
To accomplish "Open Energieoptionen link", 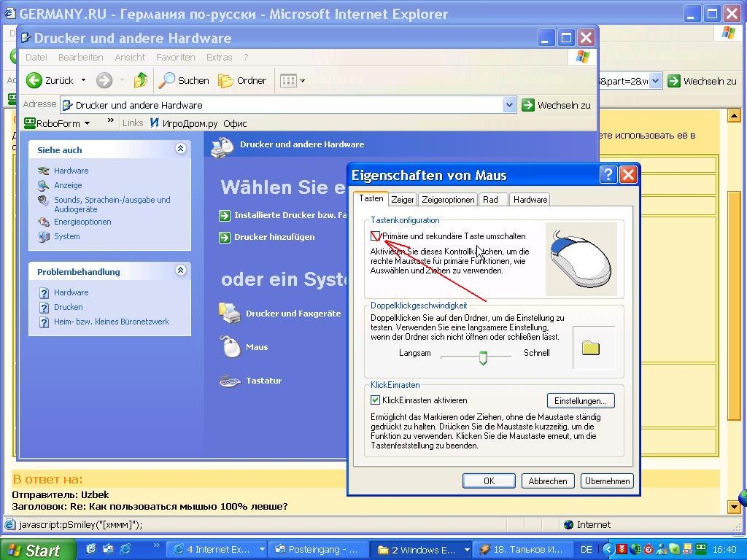I will pos(82,222).
